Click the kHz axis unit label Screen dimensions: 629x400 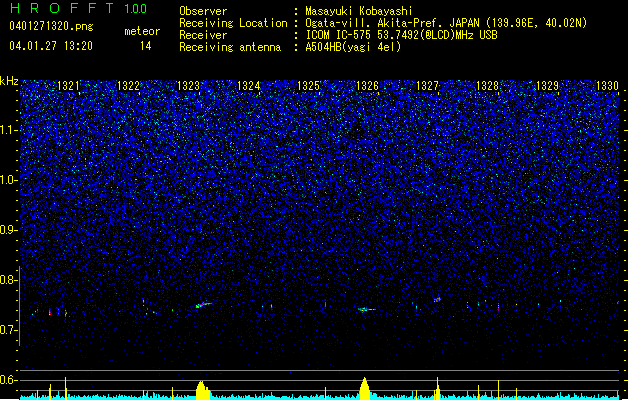coord(9,81)
